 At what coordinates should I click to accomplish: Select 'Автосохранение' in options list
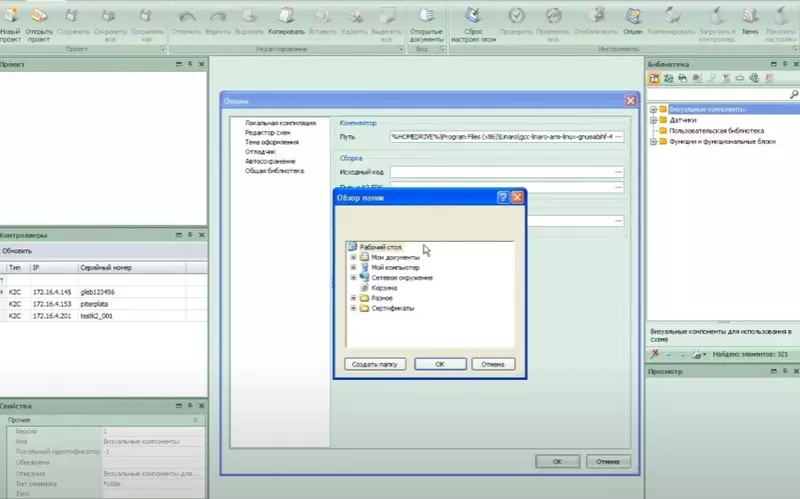[270, 161]
